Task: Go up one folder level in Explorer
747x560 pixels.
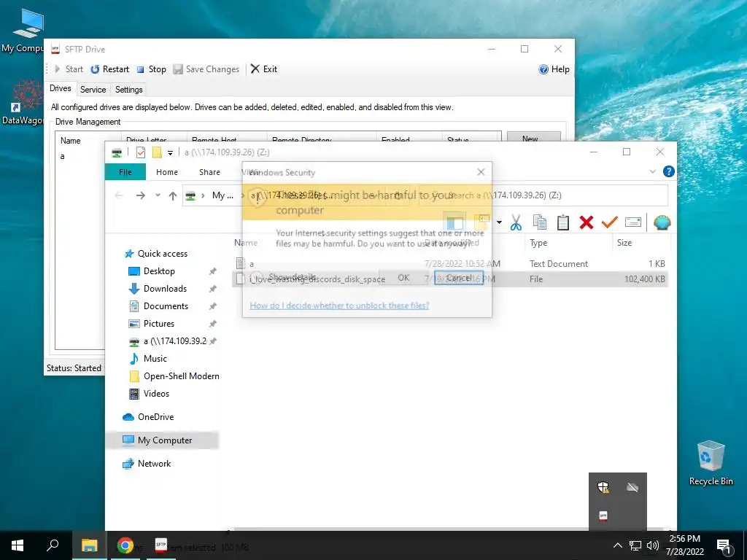Action: click(173, 195)
